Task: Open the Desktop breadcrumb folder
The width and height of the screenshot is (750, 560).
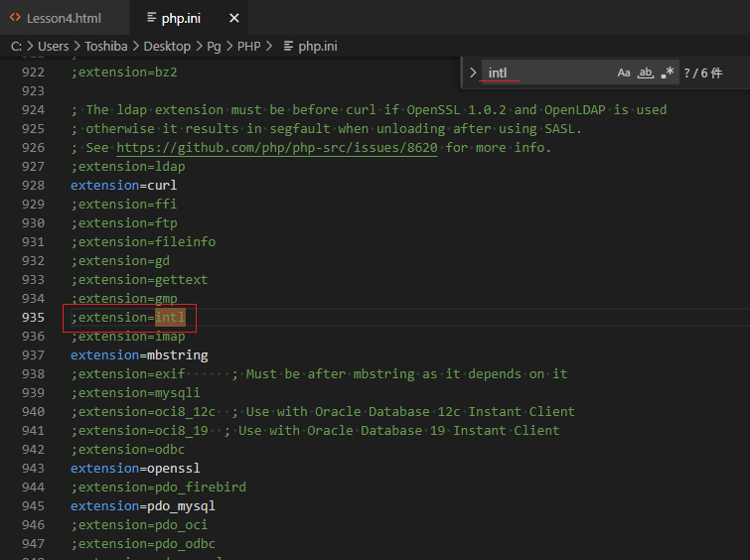Action: click(167, 47)
